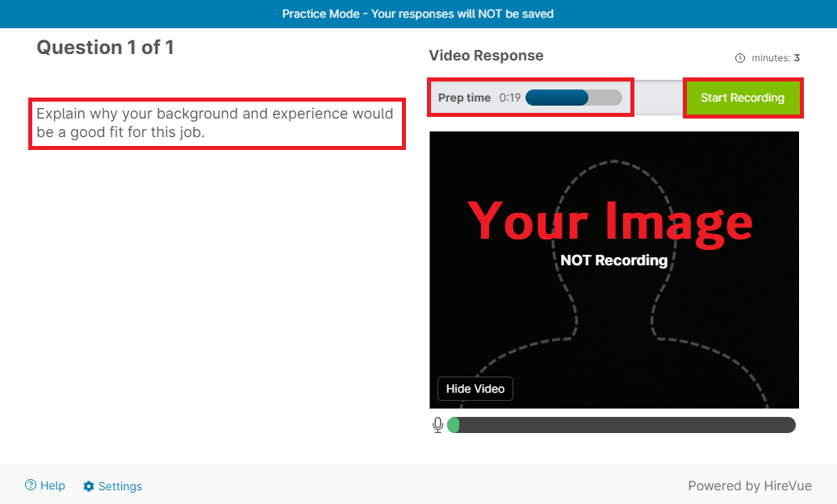The width and height of the screenshot is (837, 504).
Task: Click the Start Recording button
Action: [742, 98]
